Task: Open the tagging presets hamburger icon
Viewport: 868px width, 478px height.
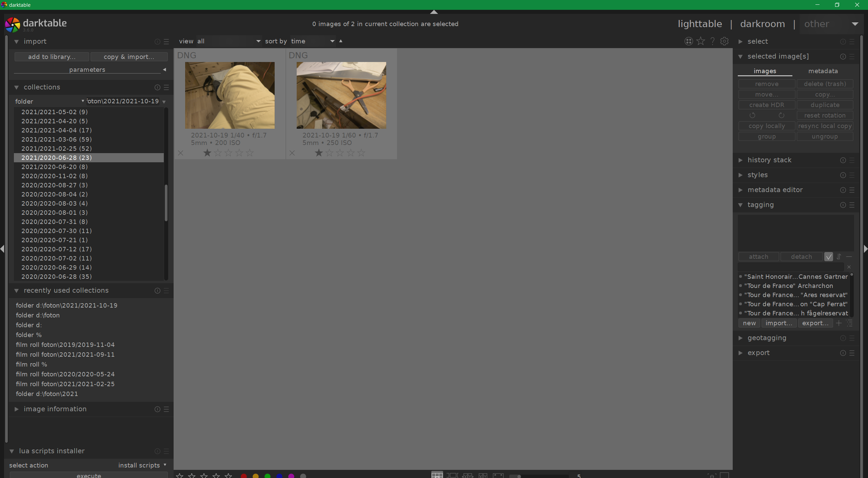Action: [x=853, y=205]
